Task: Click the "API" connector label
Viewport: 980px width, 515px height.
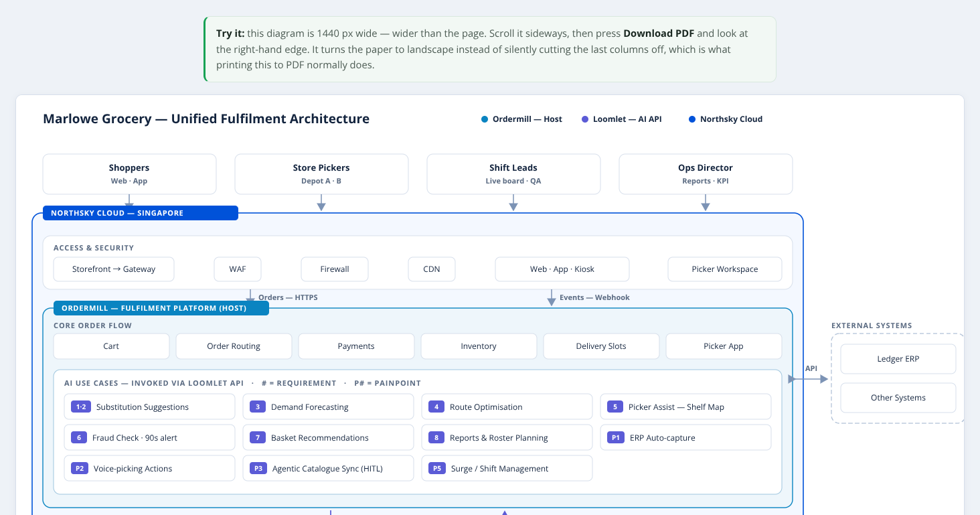Action: click(811, 368)
